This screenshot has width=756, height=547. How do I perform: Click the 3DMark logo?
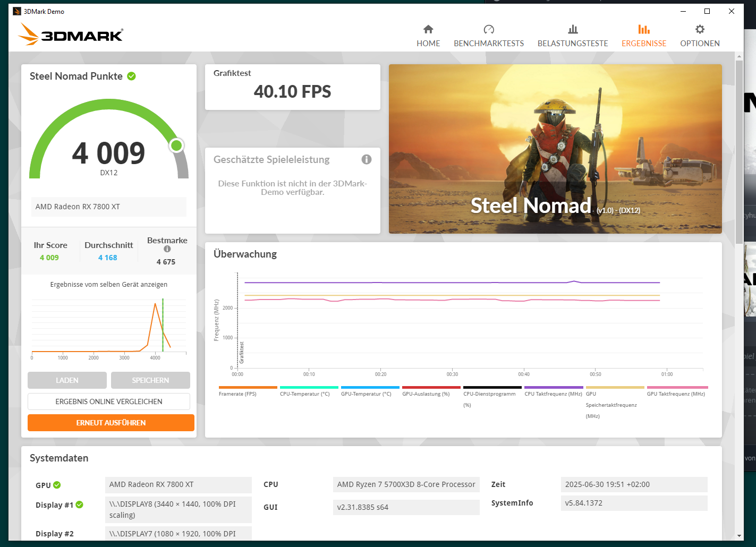tap(70, 35)
